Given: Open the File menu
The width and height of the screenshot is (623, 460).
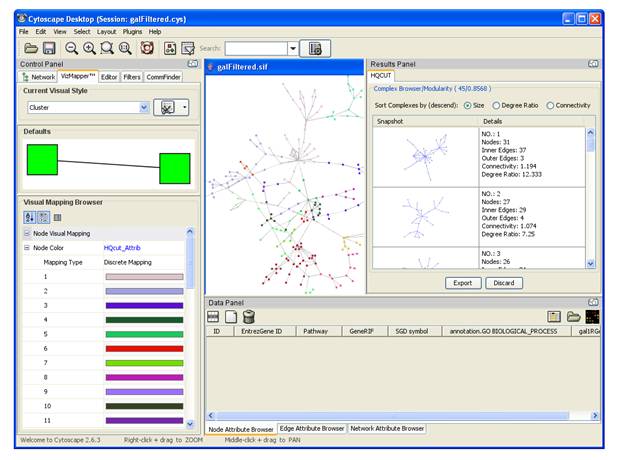Looking at the screenshot, I should pyautogui.click(x=23, y=31).
